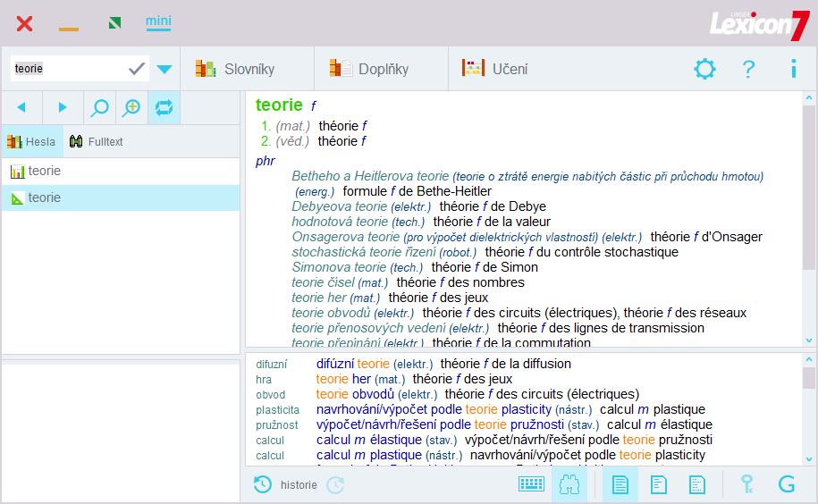This screenshot has height=504, width=818.
Task: Go back with the left arrow
Action: click(21, 107)
